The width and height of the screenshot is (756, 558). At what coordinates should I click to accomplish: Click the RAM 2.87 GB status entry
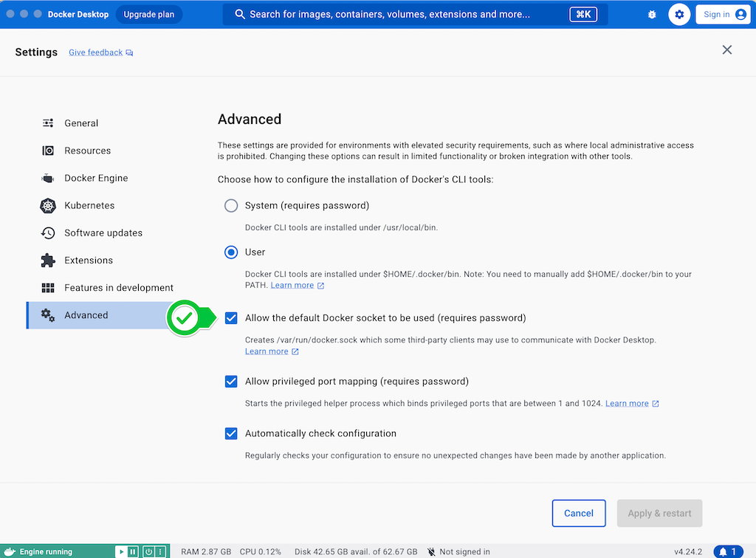click(206, 552)
